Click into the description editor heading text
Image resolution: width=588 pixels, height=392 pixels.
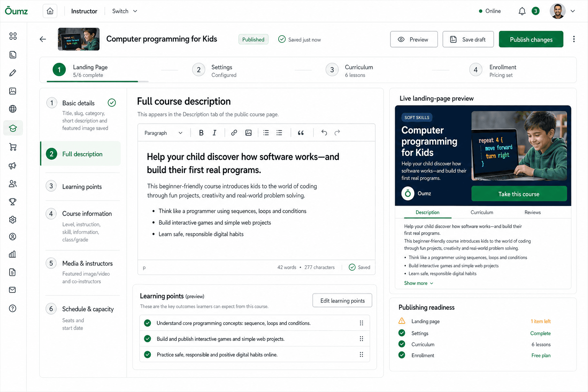(x=243, y=163)
